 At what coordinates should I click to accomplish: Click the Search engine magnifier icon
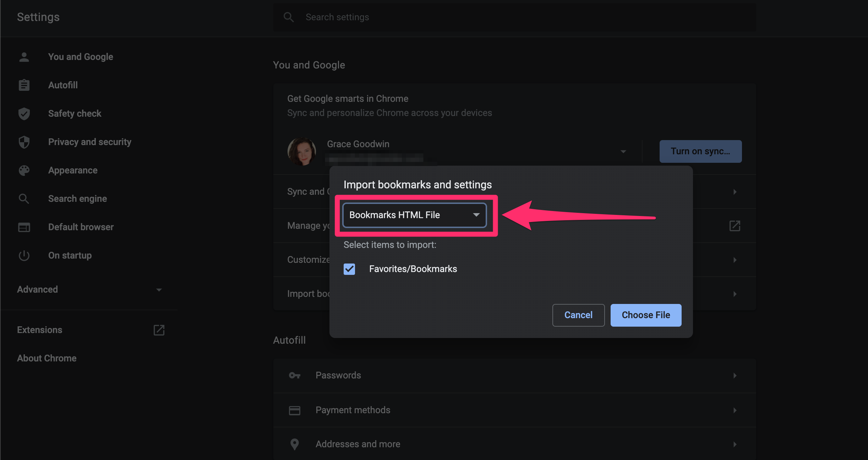(x=23, y=199)
